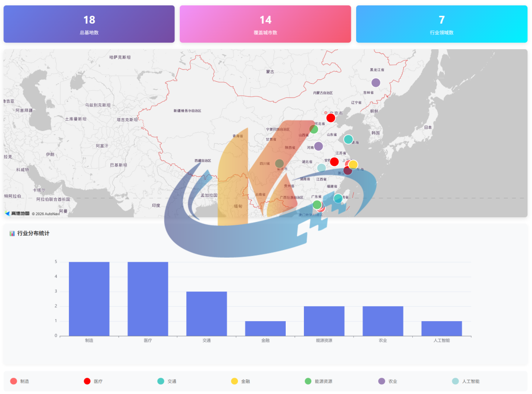The height and width of the screenshot is (394, 532).
Task: Click the light blue AI marker in Hubei
Action: click(x=321, y=168)
